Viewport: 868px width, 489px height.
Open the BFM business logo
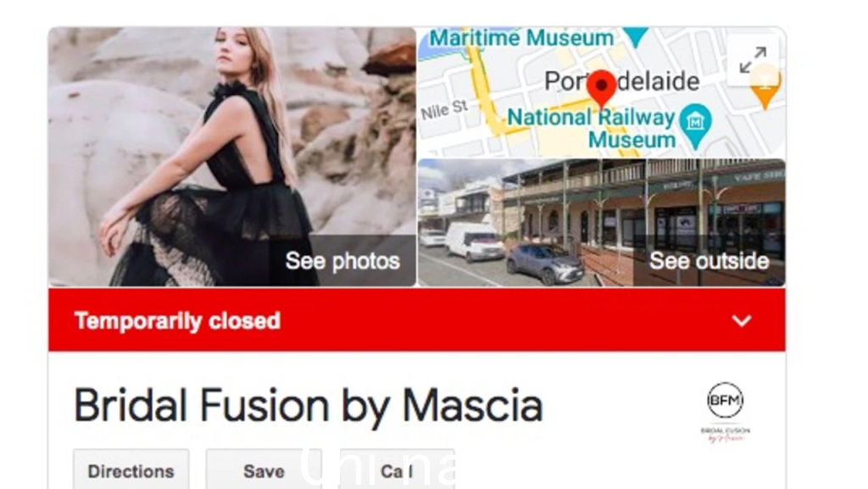(726, 412)
